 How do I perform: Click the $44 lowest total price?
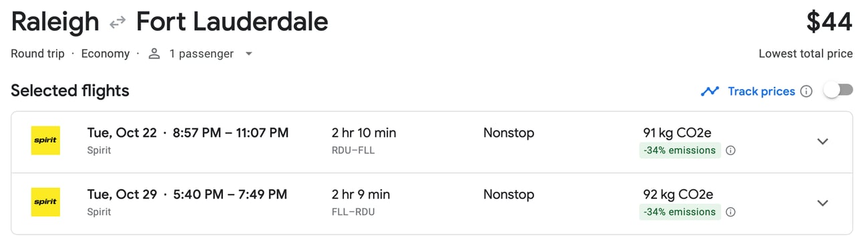(829, 23)
